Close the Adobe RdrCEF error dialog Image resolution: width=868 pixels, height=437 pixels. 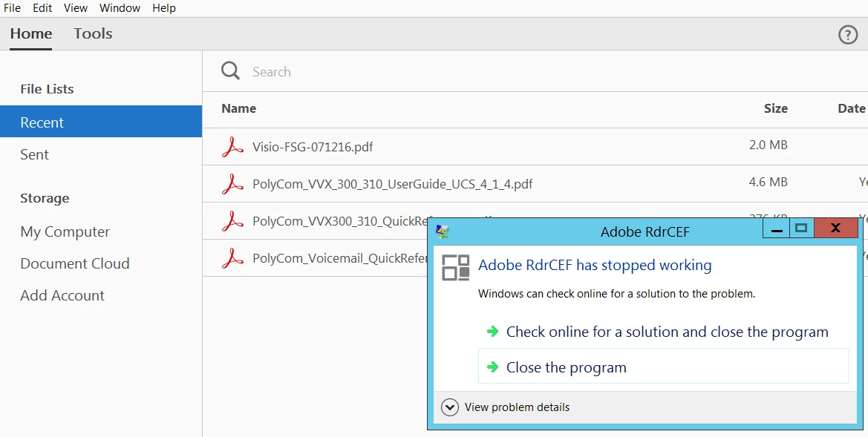coord(835,229)
